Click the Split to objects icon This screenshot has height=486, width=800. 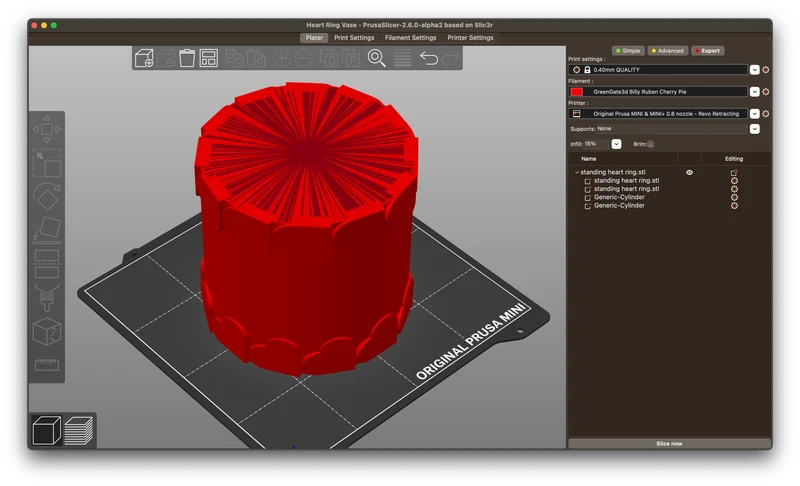[329, 58]
